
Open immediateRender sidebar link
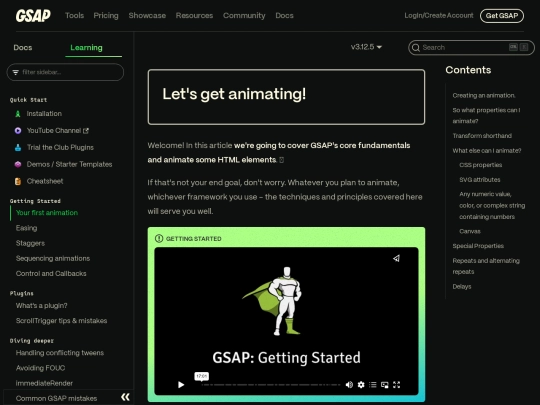click(x=44, y=383)
